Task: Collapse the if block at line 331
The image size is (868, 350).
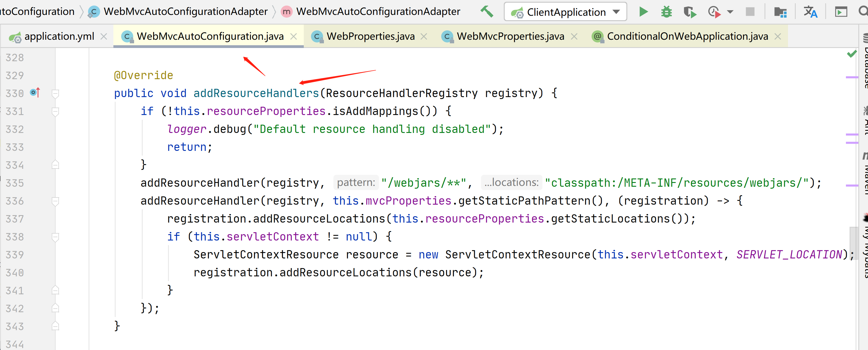Action: click(56, 111)
